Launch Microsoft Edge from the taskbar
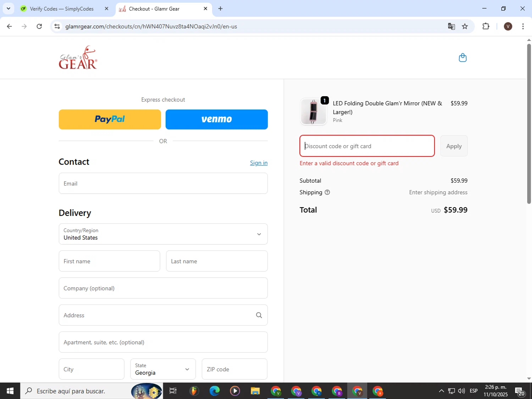 tap(215, 391)
